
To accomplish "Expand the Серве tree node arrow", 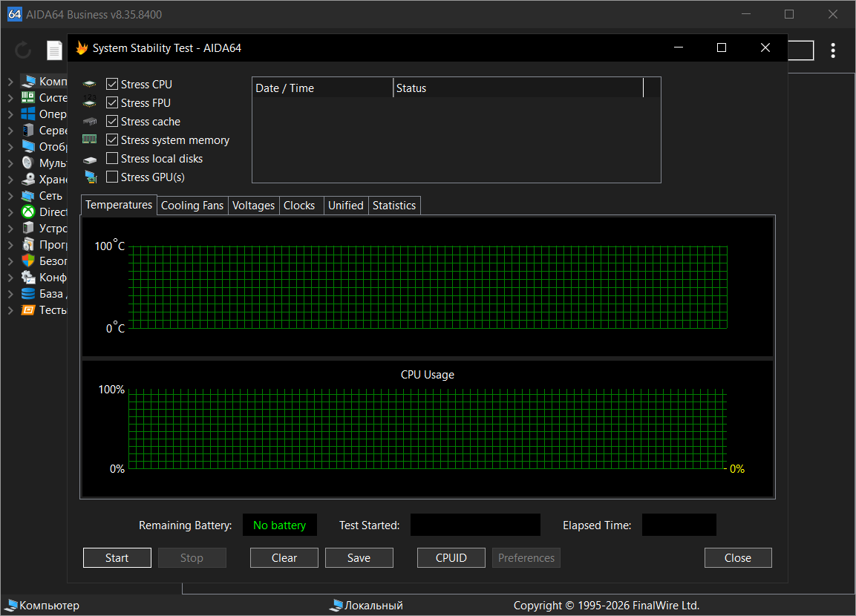I will [x=10, y=131].
